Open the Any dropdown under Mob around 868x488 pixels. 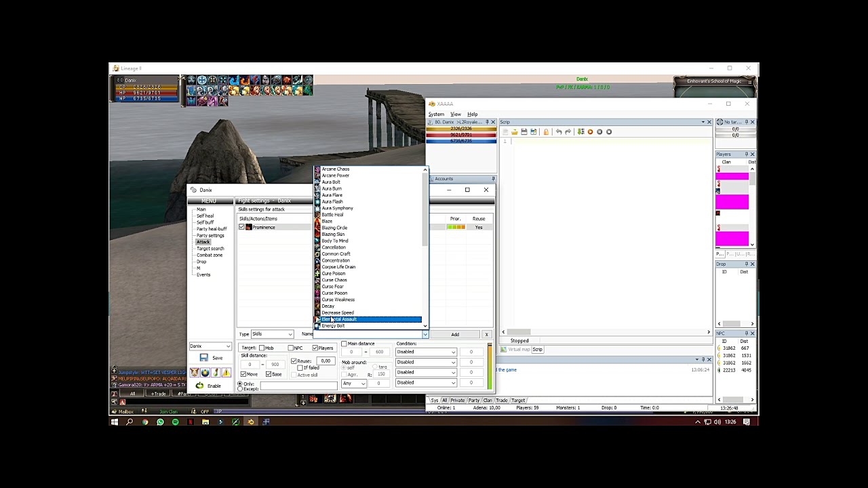[354, 384]
